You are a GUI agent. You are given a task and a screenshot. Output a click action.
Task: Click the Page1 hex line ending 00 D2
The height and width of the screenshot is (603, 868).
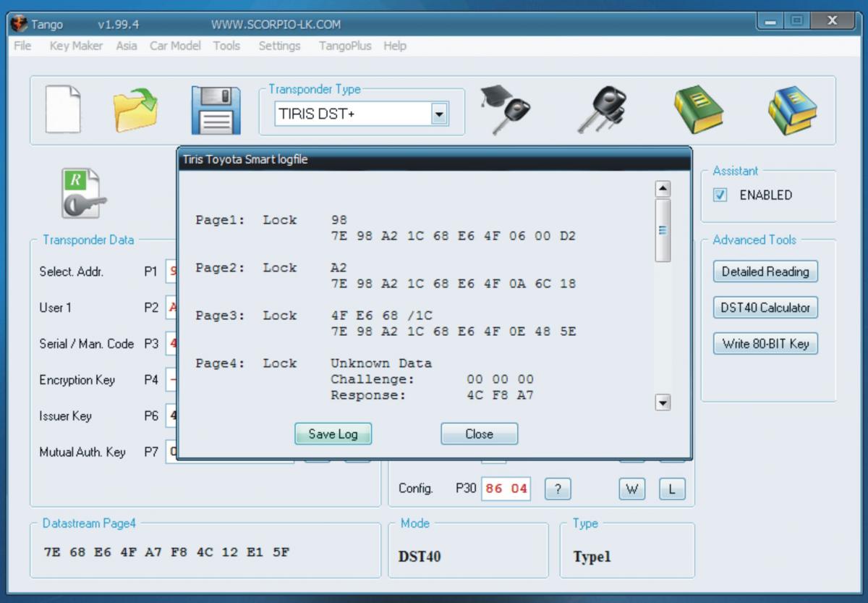click(x=454, y=236)
